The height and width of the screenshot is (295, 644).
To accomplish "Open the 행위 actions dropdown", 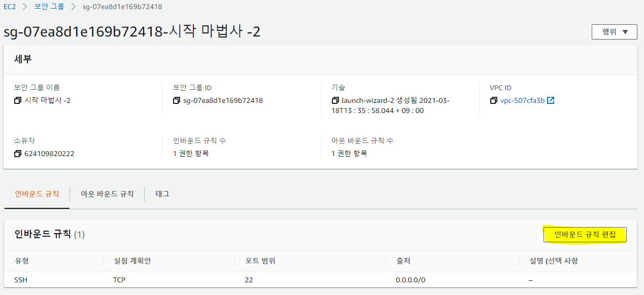I will 614,32.
